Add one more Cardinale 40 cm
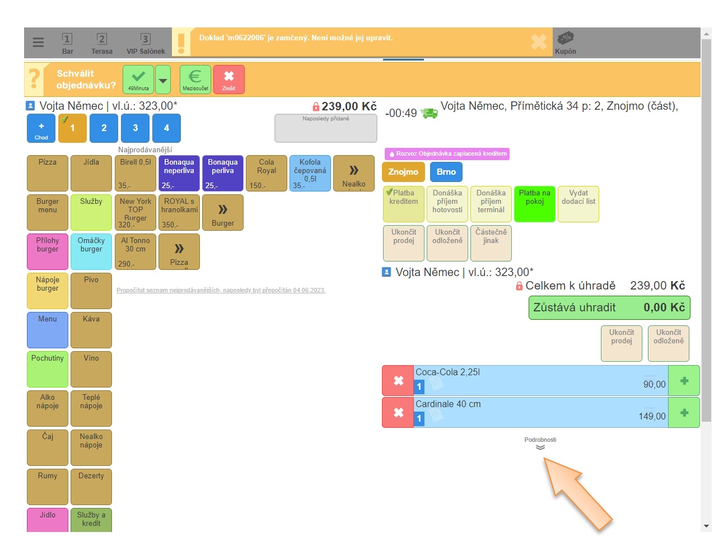The image size is (728, 560). 684,413
